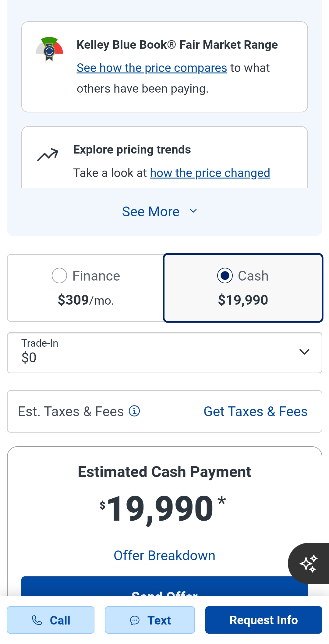
Task: Open the Trade-In dropdown
Action: tap(164, 352)
